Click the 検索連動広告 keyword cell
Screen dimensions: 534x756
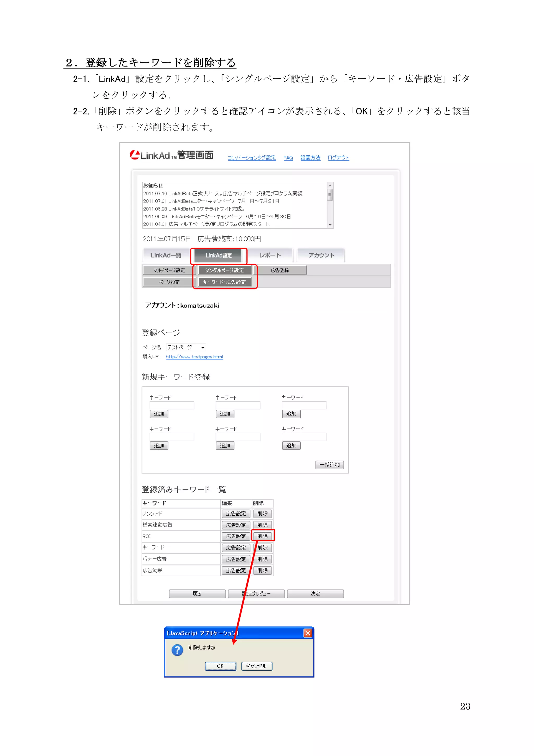pos(181,525)
